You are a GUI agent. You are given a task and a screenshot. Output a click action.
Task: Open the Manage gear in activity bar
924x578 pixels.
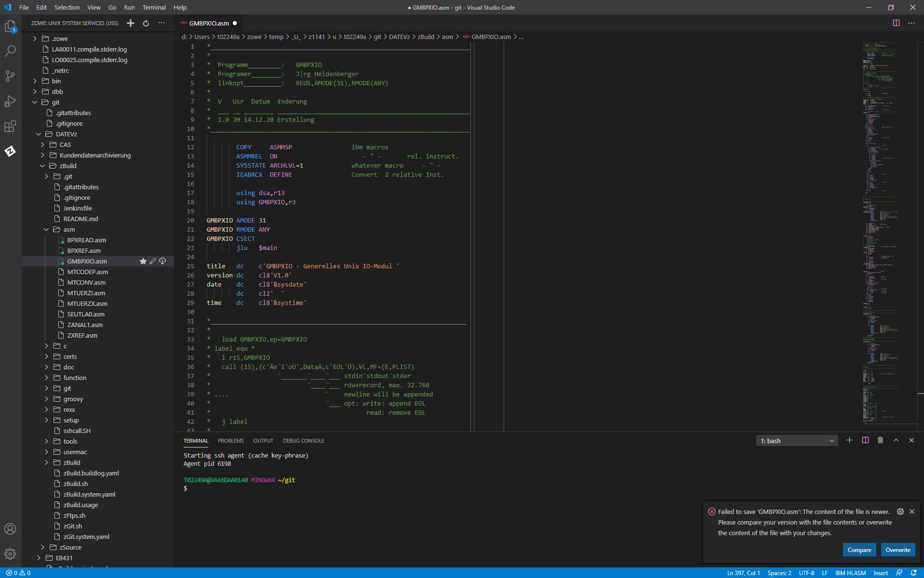(10, 554)
